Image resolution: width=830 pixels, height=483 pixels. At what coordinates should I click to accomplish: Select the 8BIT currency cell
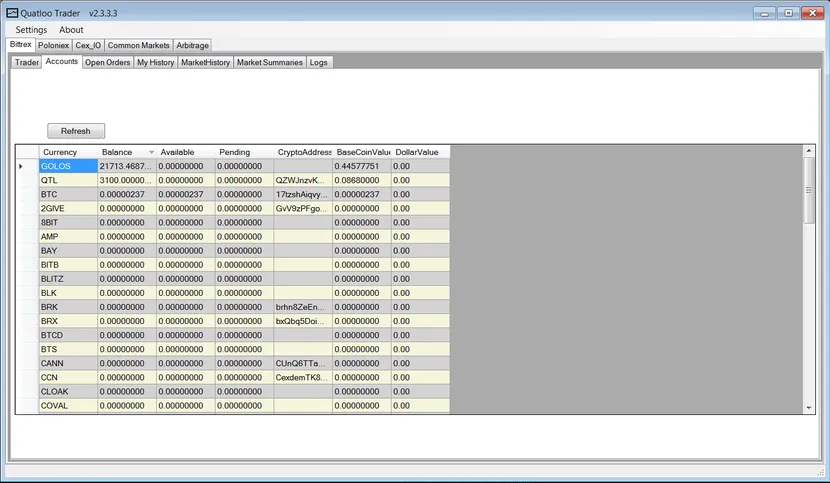click(x=68, y=222)
